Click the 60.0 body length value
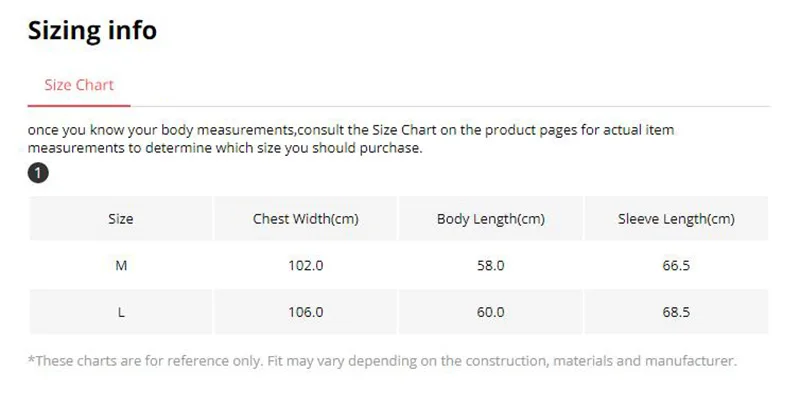Image resolution: width=800 pixels, height=408 pixels. 491,312
